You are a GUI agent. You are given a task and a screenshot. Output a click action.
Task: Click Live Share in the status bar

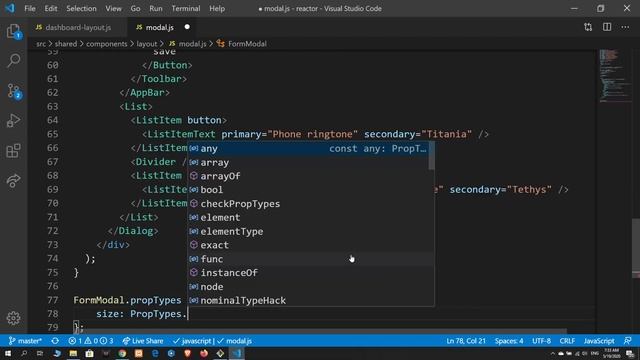pyautogui.click(x=143, y=341)
